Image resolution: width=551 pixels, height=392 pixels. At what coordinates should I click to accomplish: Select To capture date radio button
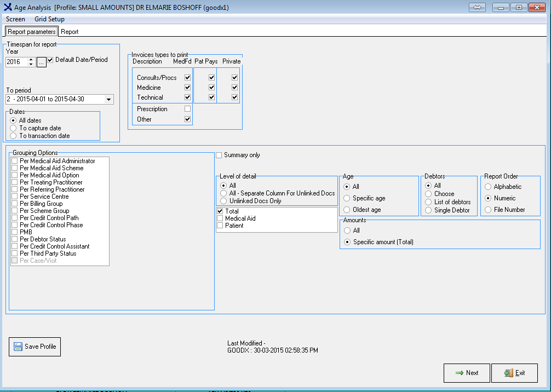pos(13,128)
